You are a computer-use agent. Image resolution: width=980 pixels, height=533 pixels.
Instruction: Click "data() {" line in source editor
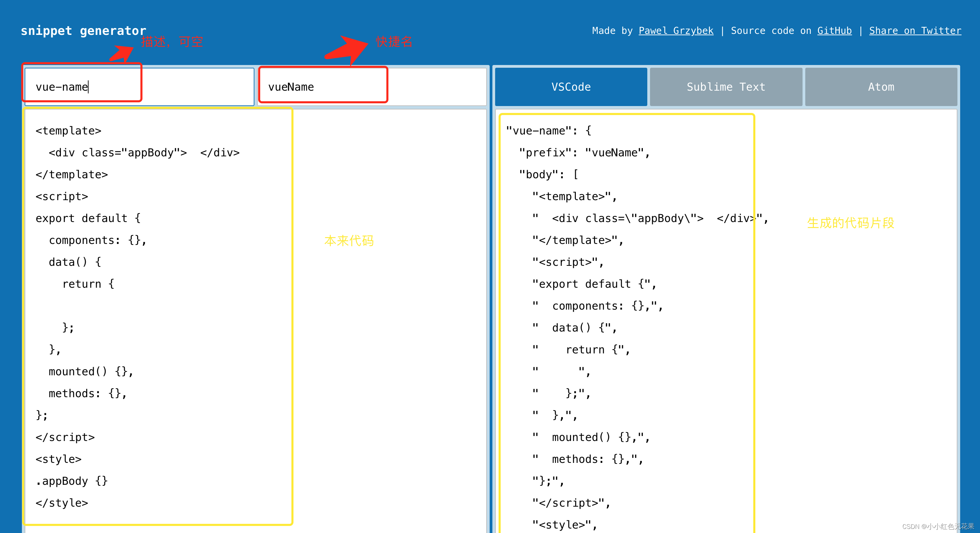[75, 262]
